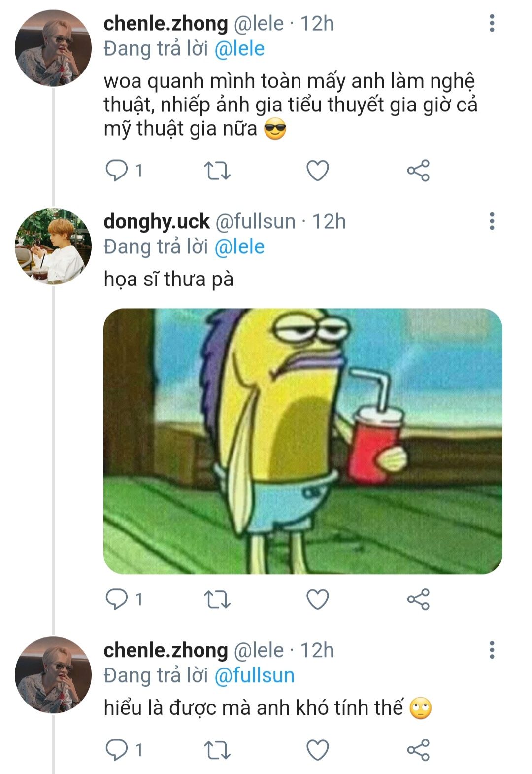Like donghy.uck's fish meme tweet

318,599
